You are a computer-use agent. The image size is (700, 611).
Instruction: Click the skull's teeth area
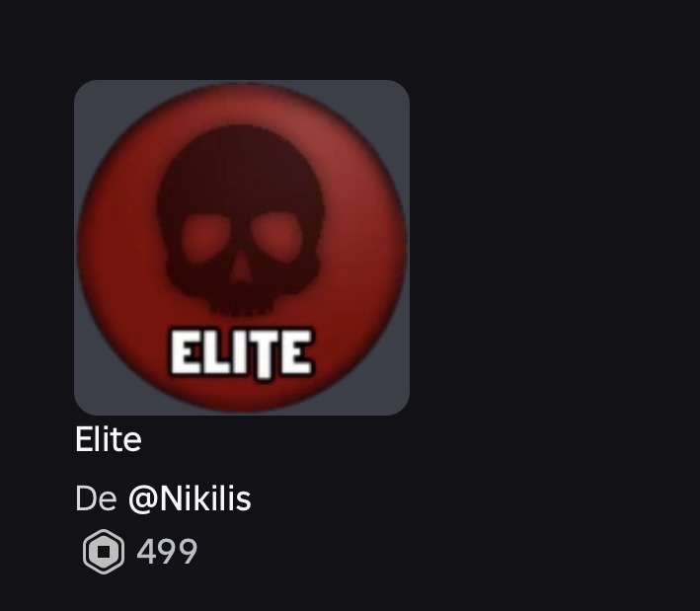click(241, 304)
